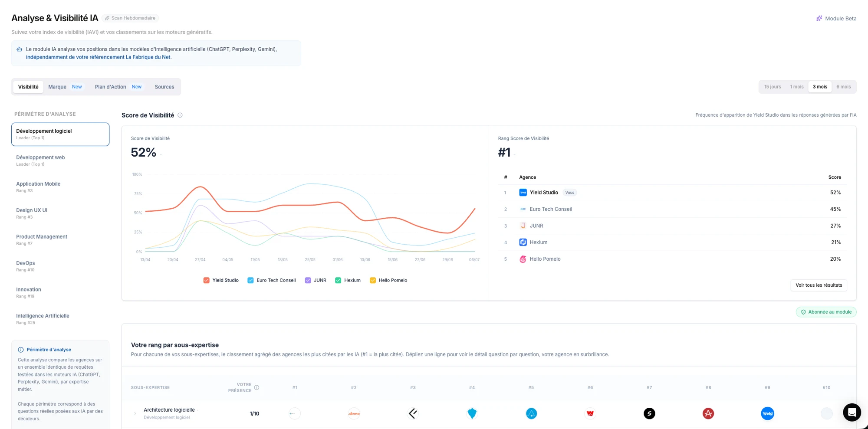Click the JUNR logo in ranking table

523,226
